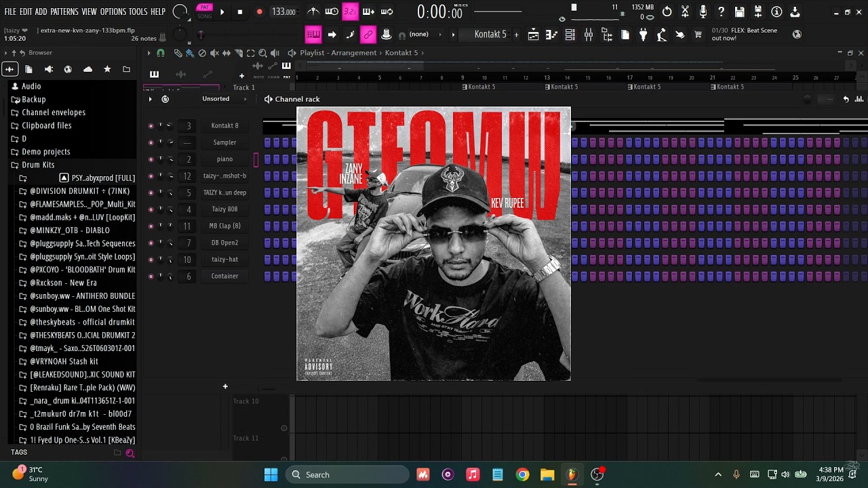The image size is (868, 488).
Task: Mute the taizy-hat channel
Action: pos(151,260)
